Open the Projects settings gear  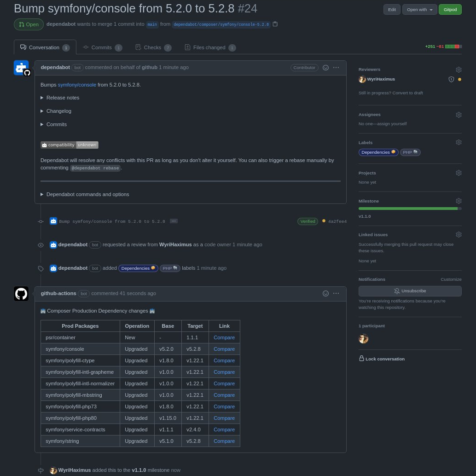(459, 173)
